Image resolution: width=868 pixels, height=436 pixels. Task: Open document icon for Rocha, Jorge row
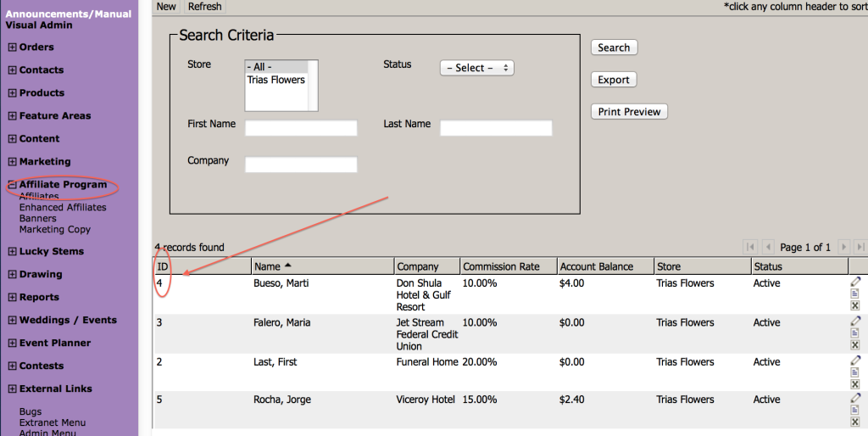(854, 410)
